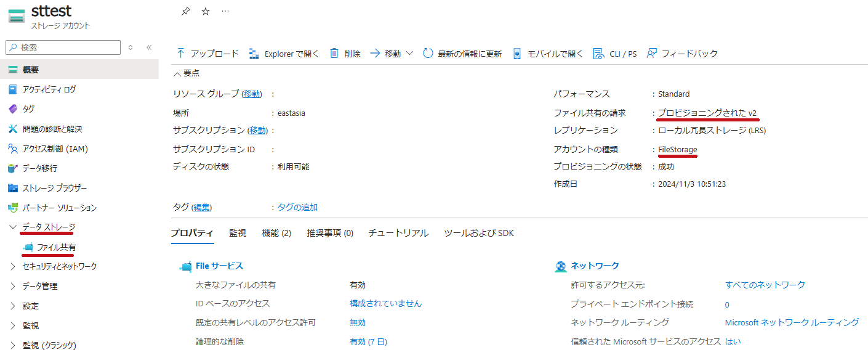Click the creation date 2024/11/3 10:51:23
868x355 pixels.
pyautogui.click(x=692, y=184)
